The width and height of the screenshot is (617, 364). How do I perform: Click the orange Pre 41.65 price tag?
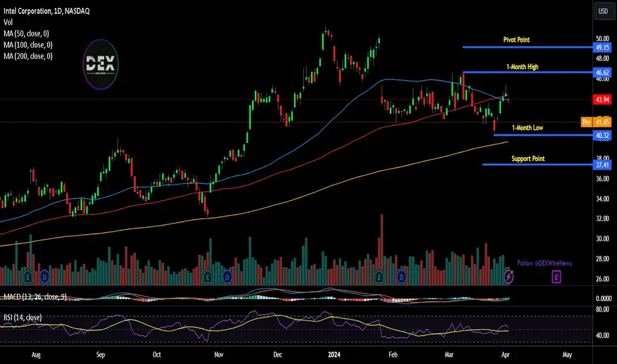[x=596, y=122]
